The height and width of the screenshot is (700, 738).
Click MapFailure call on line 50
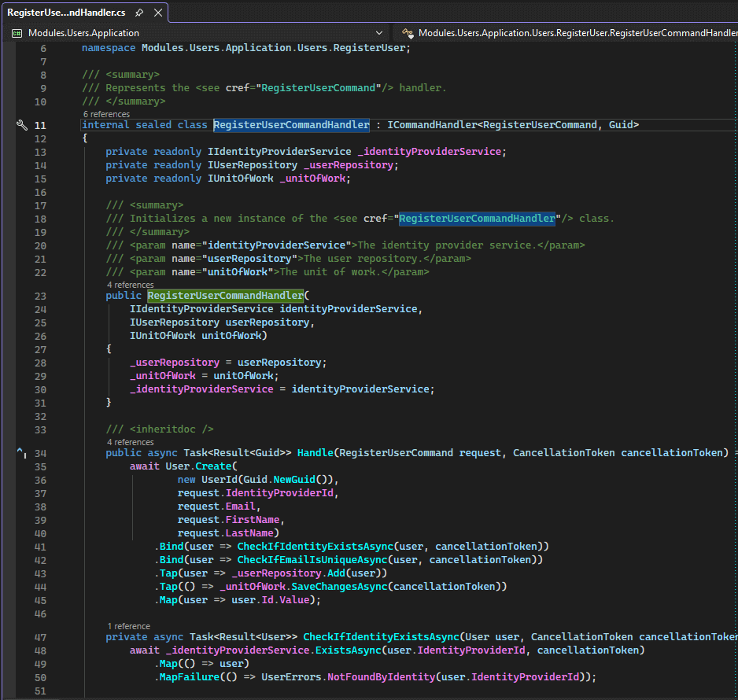[x=190, y=677]
